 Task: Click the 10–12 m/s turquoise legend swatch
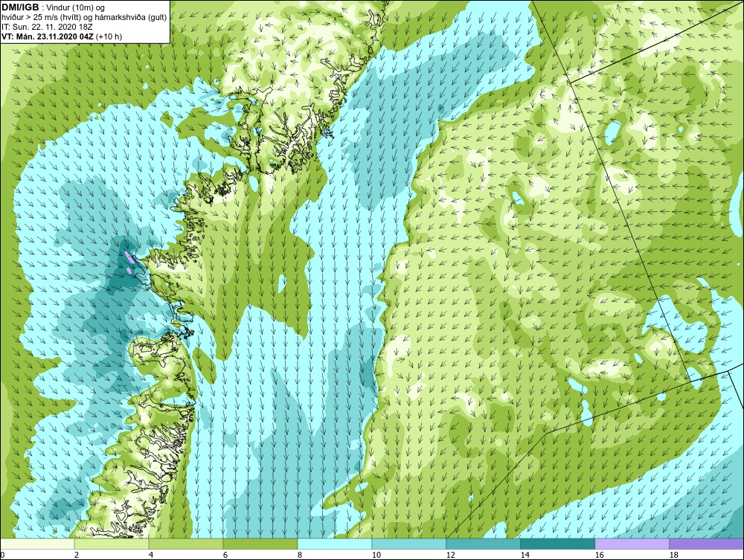click(x=409, y=544)
